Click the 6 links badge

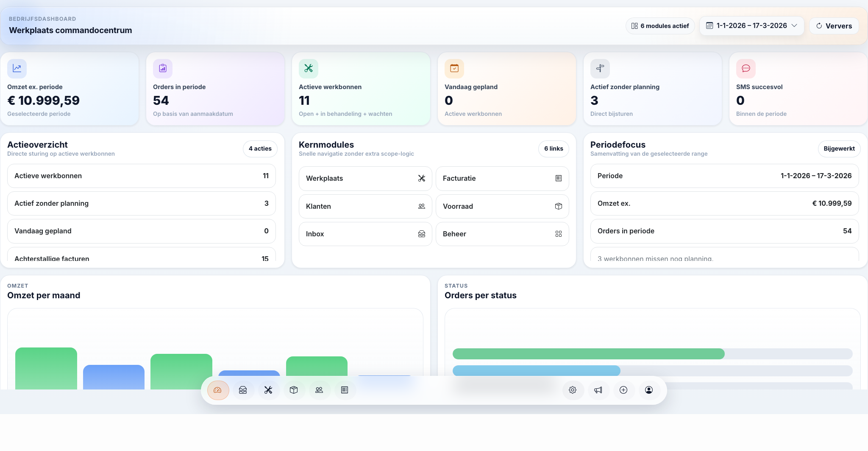(554, 149)
